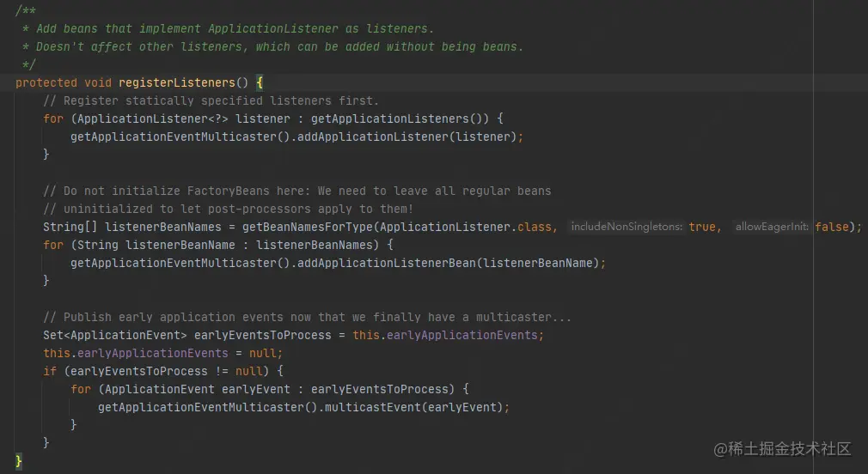
Task: Click comment 'uninitialized to let post-processors apply to them!'
Action: [228, 209]
